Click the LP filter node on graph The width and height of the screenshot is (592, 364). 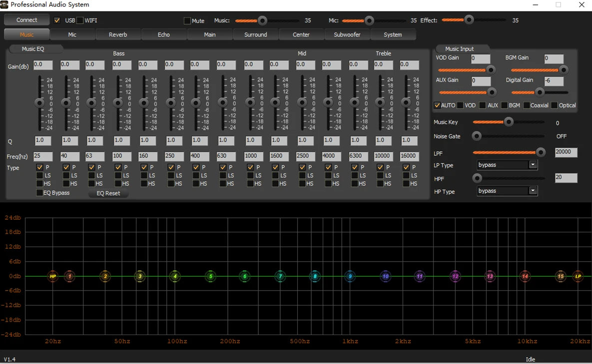578,276
